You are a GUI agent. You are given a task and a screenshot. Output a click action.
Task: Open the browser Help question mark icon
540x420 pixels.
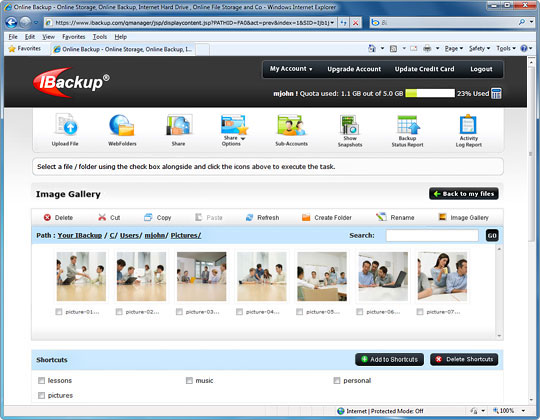click(x=524, y=49)
